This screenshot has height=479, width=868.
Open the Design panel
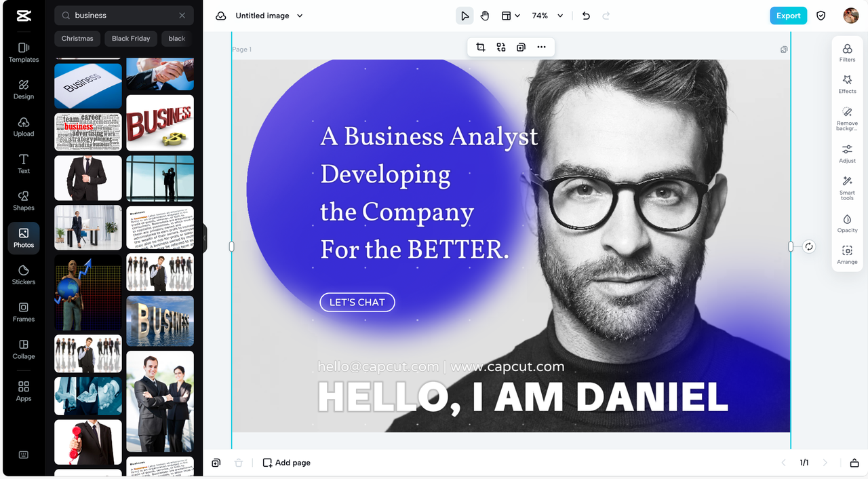[x=24, y=90]
